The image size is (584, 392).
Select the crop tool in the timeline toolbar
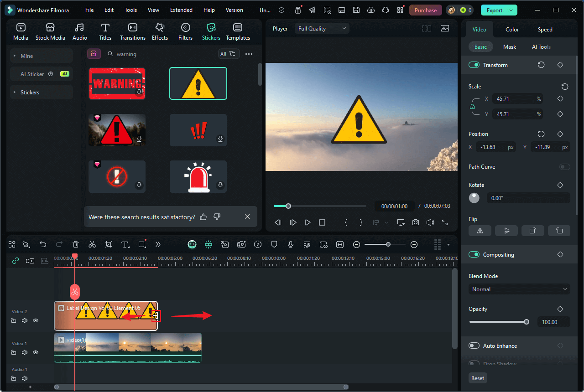[x=108, y=244]
